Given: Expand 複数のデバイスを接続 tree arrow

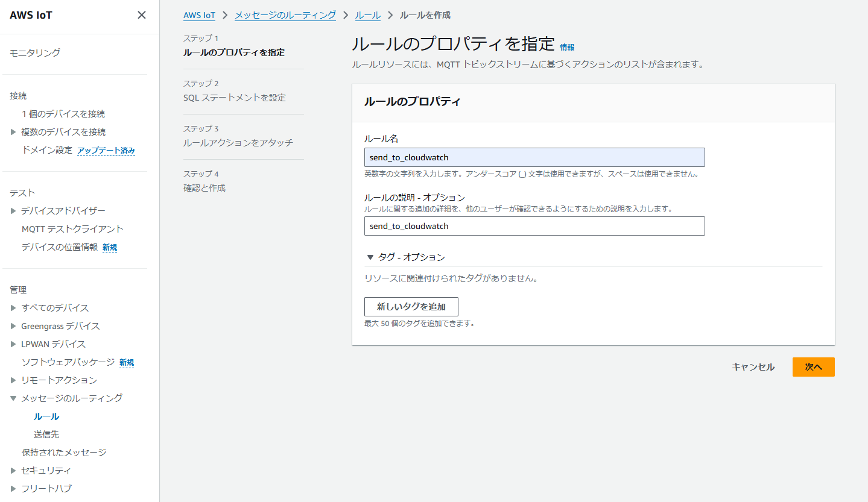Looking at the screenshot, I should point(13,132).
